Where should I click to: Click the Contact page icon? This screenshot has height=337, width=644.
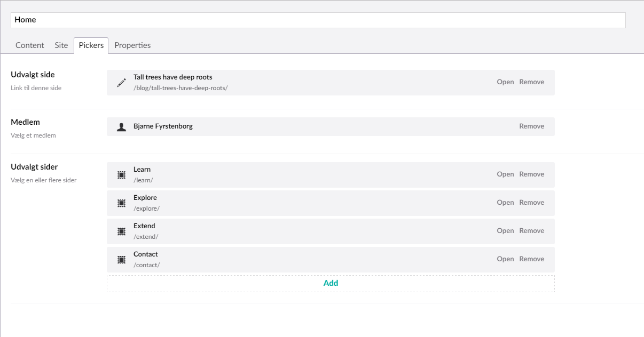(122, 260)
